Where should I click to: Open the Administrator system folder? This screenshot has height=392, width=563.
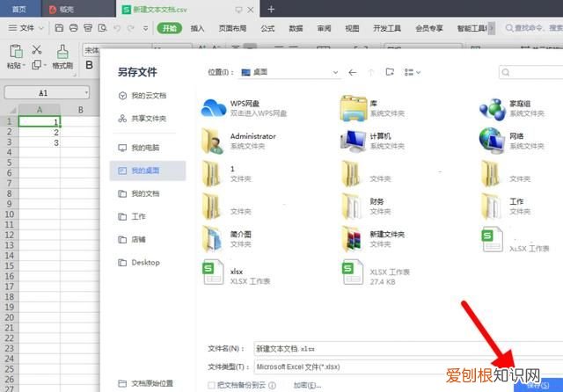(x=239, y=141)
